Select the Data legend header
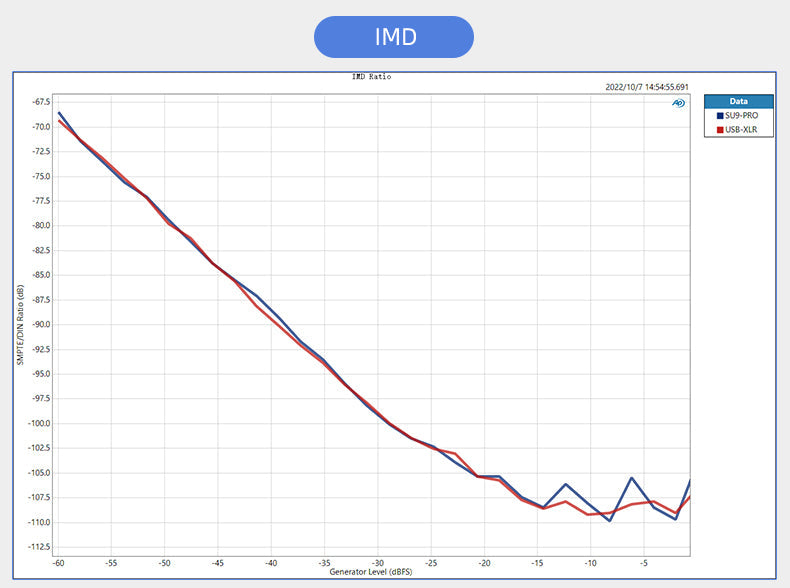790x588 pixels. [738, 101]
